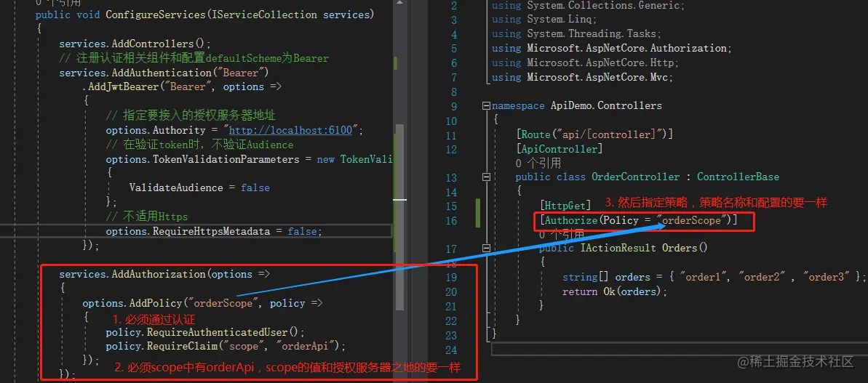Click the [Route("api/[controller]")] attribute

[594, 134]
